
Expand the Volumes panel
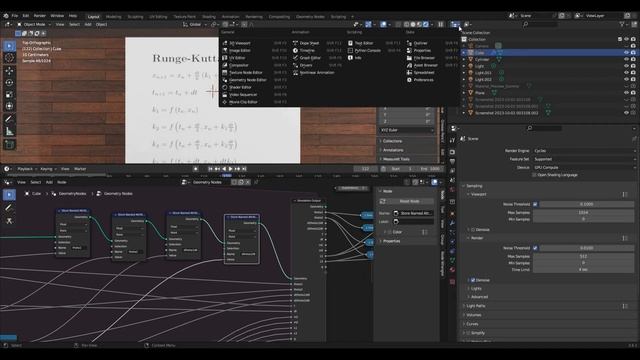pyautogui.click(x=473, y=315)
